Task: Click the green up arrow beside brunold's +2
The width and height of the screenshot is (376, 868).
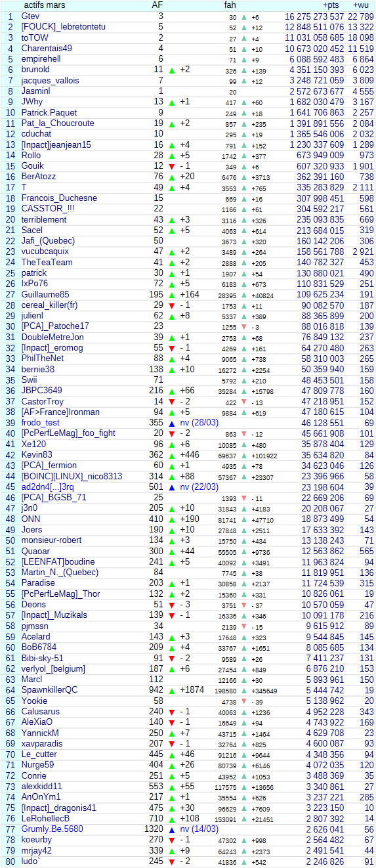Action: pyautogui.click(x=172, y=70)
